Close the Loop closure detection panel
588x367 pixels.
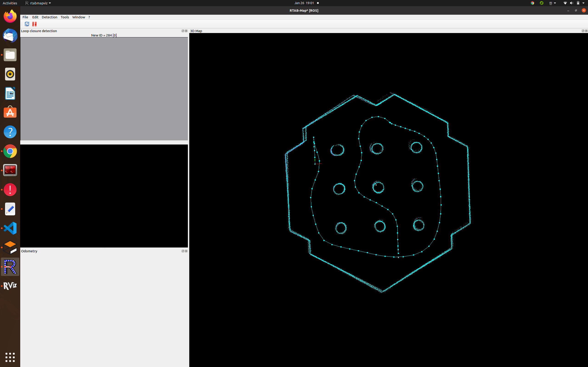[x=186, y=31]
